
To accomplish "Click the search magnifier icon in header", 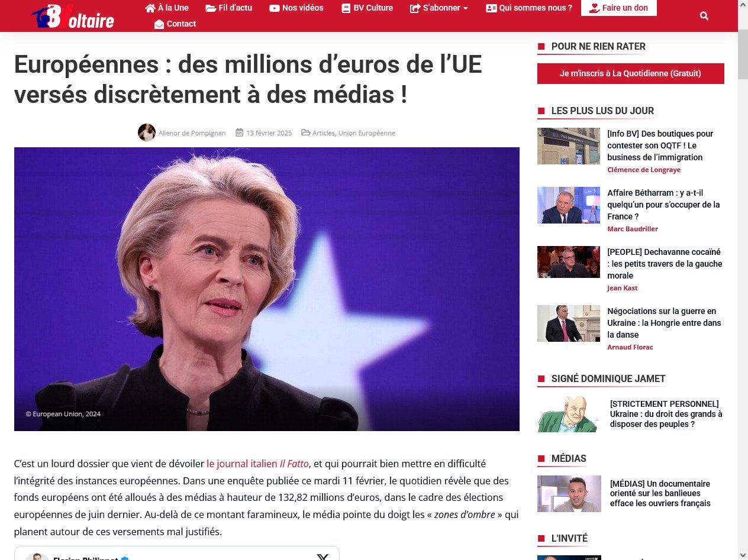I will (x=704, y=16).
